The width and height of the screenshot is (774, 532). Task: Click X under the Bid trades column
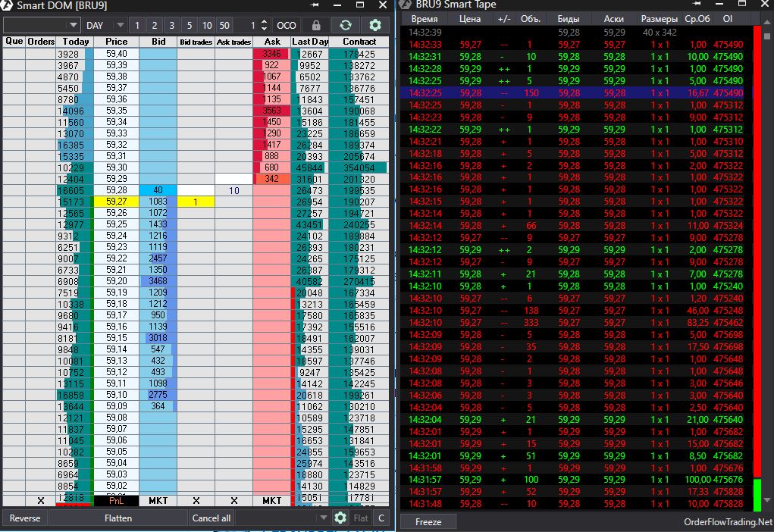tap(196, 500)
